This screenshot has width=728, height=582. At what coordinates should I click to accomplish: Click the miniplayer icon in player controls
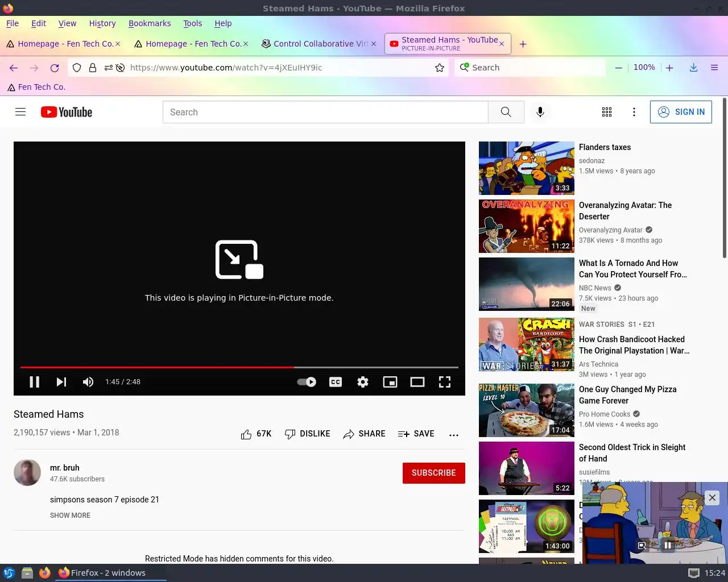pos(390,382)
